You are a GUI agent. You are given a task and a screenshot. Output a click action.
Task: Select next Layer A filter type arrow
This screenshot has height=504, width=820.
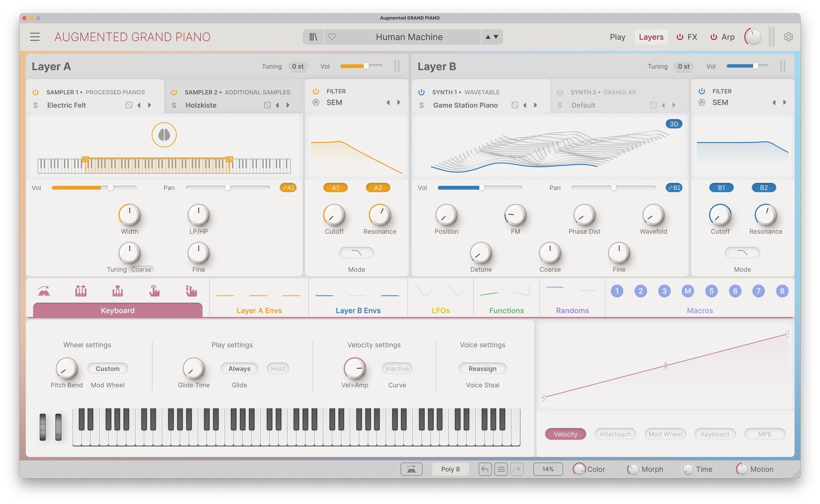click(x=399, y=102)
